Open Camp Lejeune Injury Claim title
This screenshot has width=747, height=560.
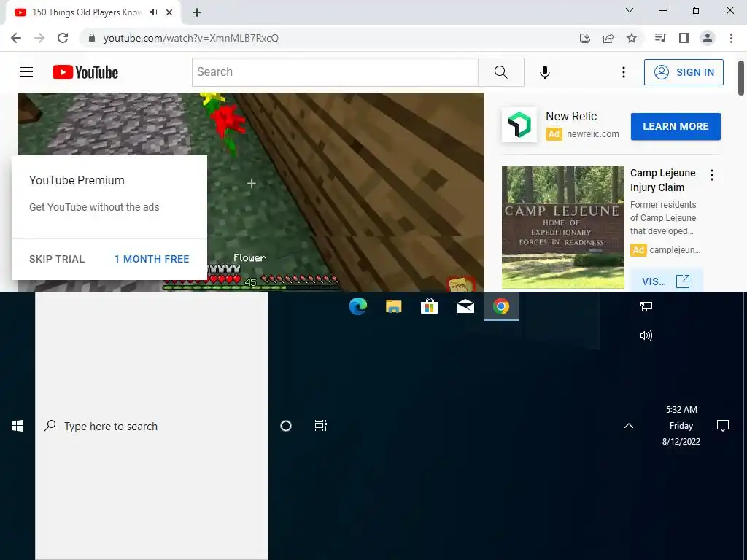[x=662, y=180]
